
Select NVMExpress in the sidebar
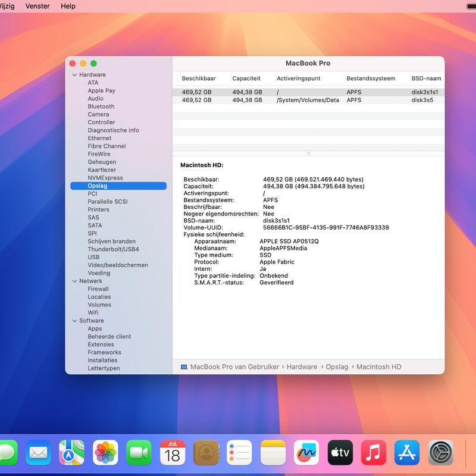[x=105, y=177]
